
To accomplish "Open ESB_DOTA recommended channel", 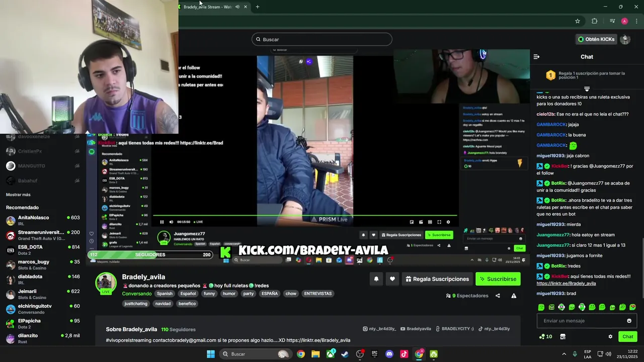I will [43, 250].
